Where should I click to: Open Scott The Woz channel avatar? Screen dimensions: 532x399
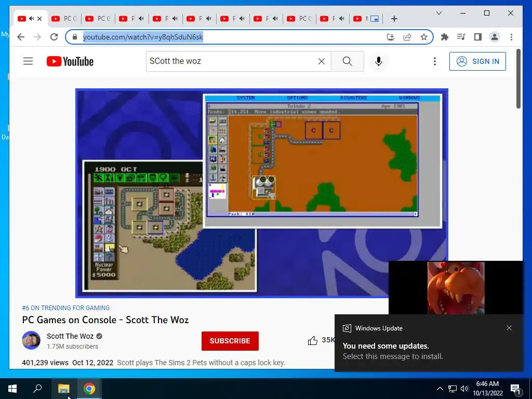pyautogui.click(x=31, y=340)
